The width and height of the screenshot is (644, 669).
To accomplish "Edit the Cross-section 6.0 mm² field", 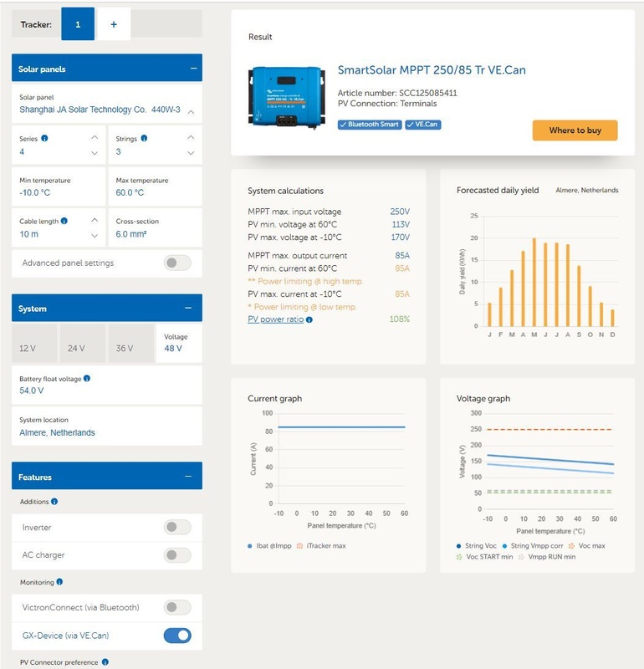I will [156, 227].
